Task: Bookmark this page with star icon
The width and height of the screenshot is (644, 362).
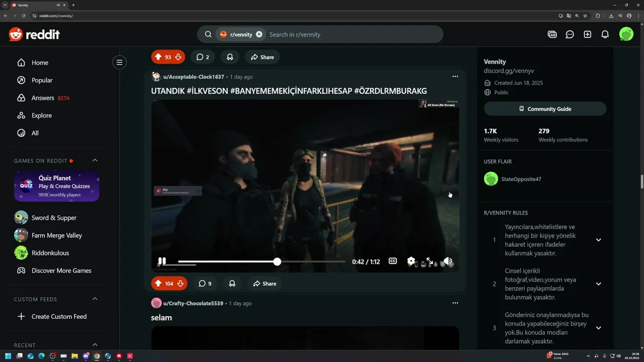Action: pos(585,16)
